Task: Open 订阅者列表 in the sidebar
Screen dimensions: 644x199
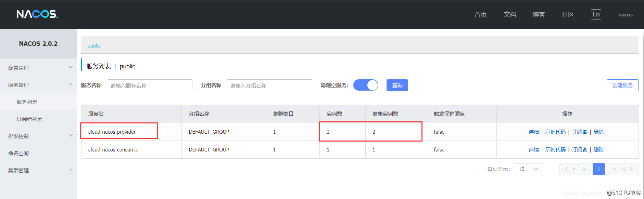Action: pyautogui.click(x=29, y=119)
